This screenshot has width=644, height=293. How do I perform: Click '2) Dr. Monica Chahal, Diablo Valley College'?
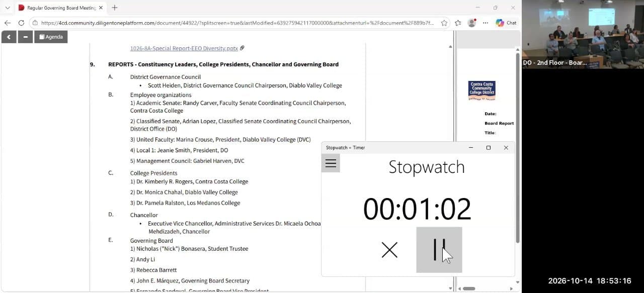pos(184,192)
